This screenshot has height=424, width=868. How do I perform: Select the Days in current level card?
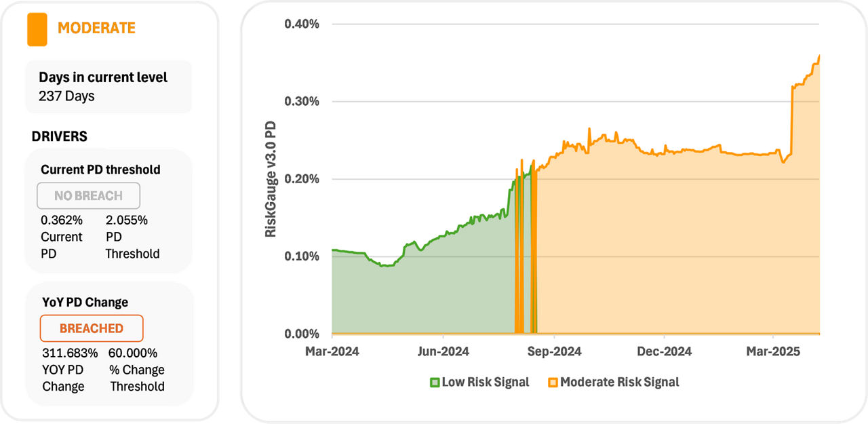[108, 87]
